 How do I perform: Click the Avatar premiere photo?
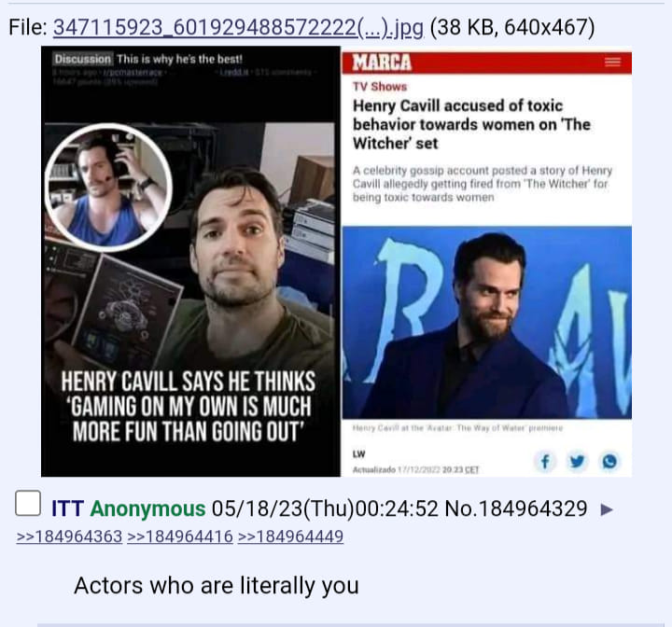(486, 322)
